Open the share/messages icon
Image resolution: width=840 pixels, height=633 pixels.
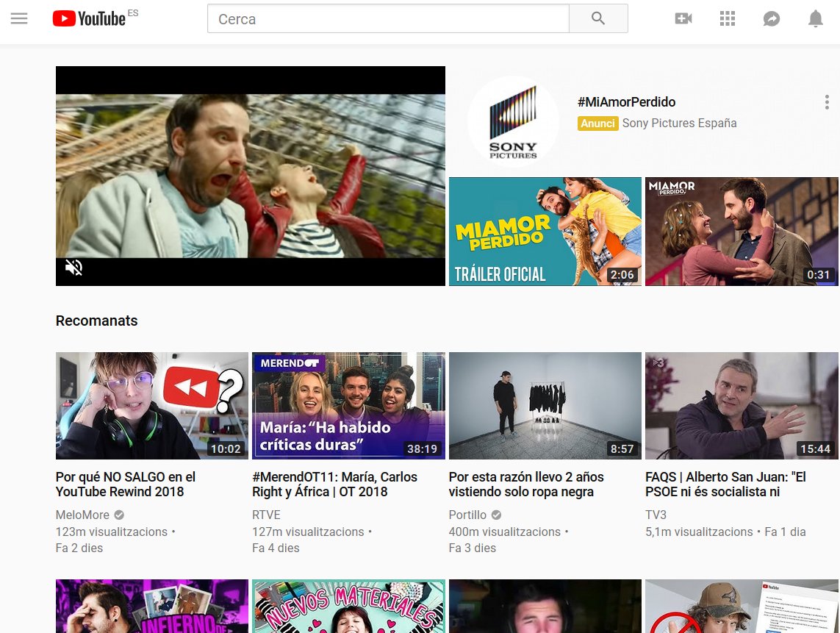coord(771,19)
